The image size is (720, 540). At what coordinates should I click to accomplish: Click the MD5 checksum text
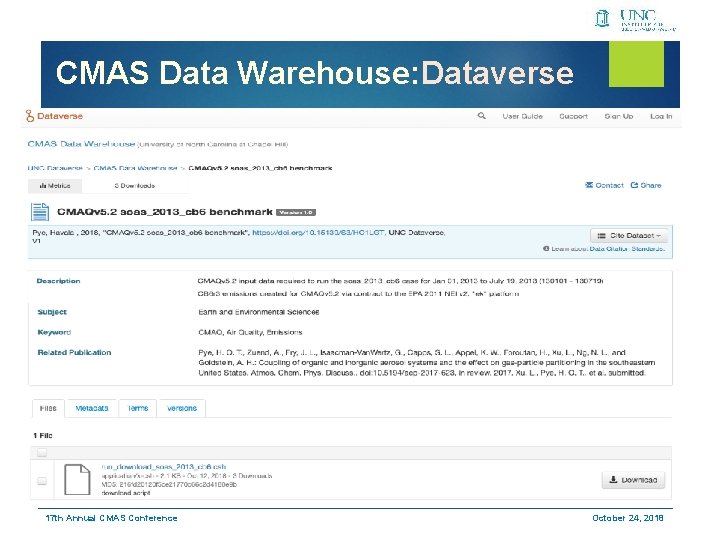tap(169, 484)
